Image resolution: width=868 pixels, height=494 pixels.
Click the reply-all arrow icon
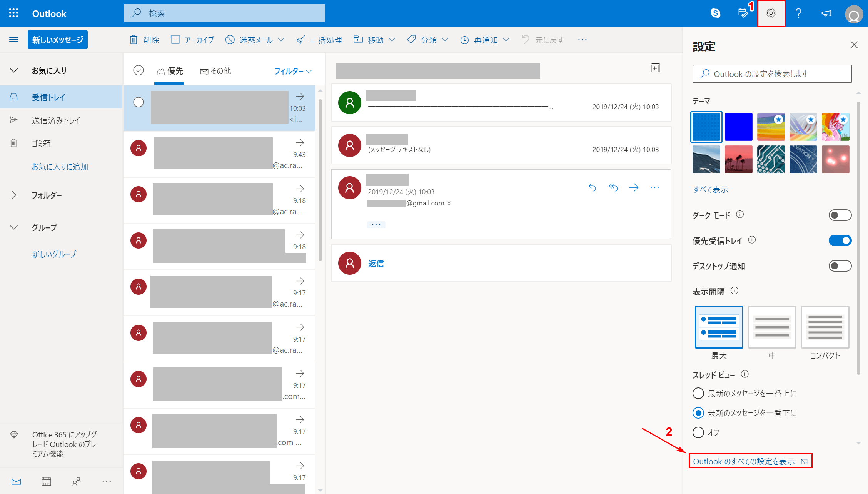(x=613, y=187)
